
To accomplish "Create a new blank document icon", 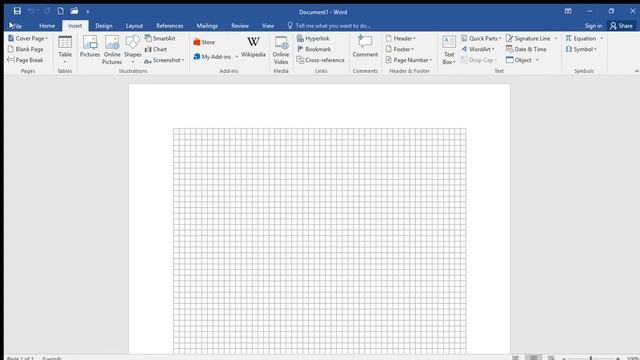I will coord(60,11).
